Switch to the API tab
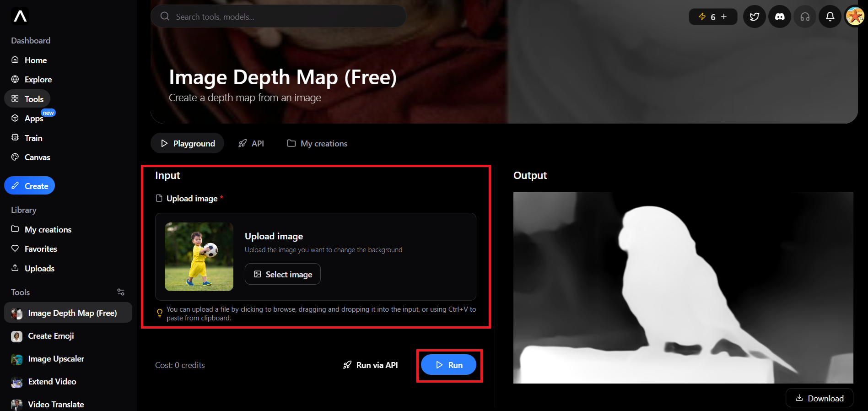The width and height of the screenshot is (868, 411). click(x=251, y=143)
